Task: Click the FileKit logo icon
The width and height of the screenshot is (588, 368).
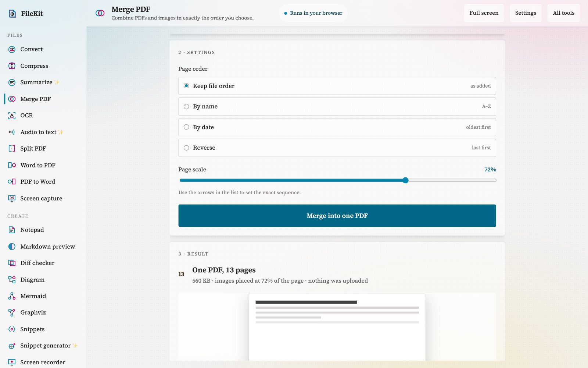Action: point(12,14)
